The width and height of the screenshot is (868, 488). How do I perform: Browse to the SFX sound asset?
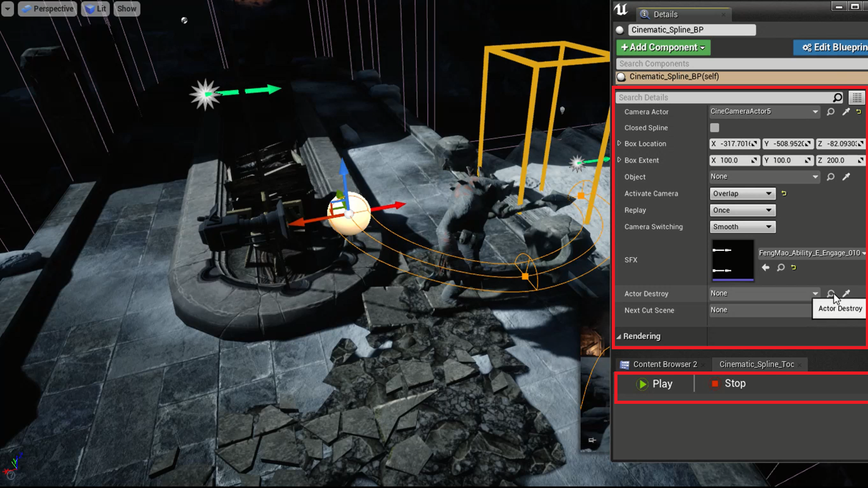tap(781, 267)
